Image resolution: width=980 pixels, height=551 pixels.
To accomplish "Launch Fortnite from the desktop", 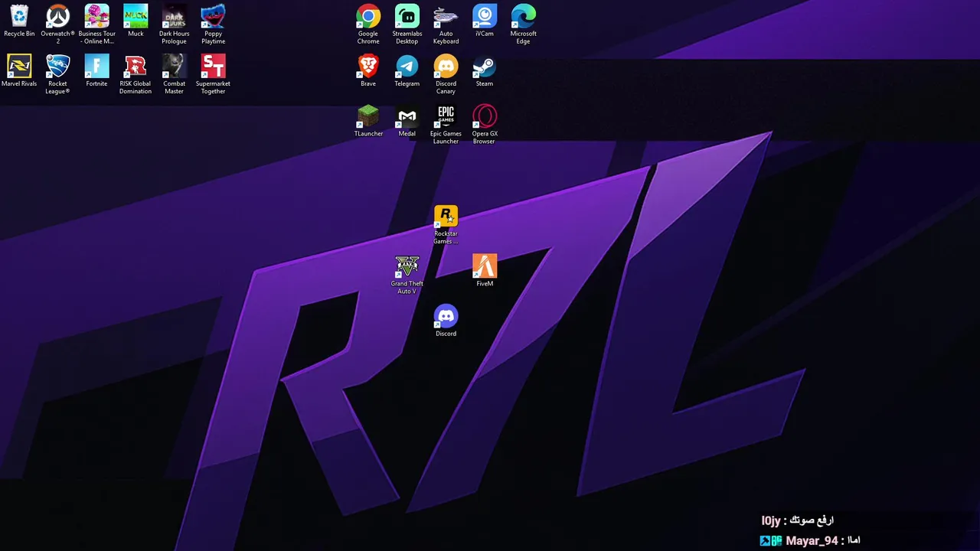I will [96, 71].
